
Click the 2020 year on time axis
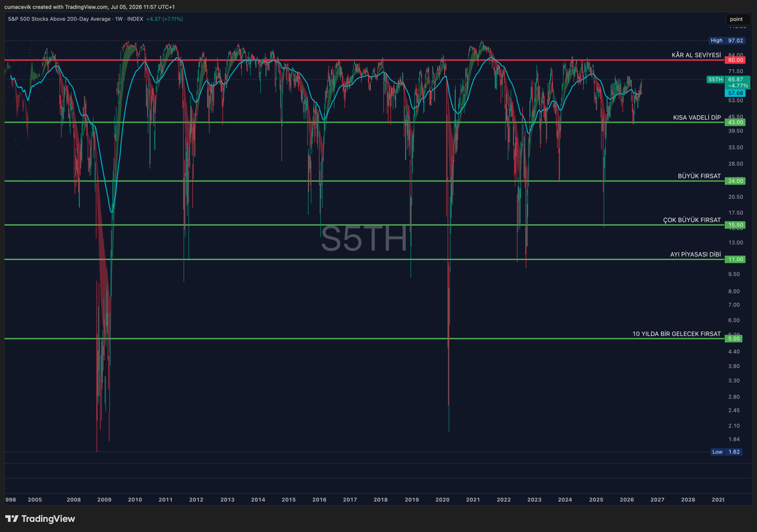coord(442,500)
